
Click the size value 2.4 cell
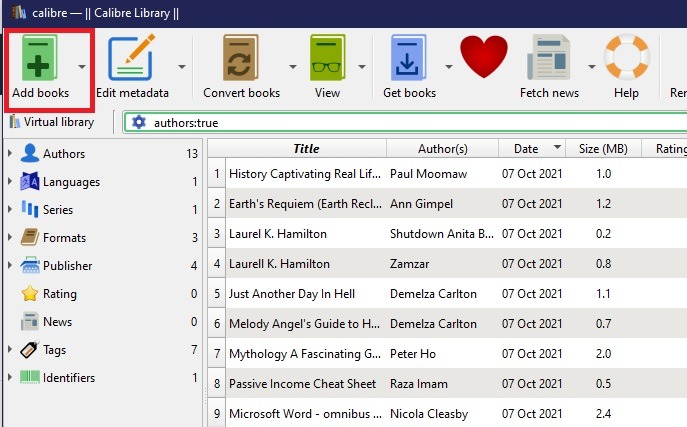coord(603,413)
